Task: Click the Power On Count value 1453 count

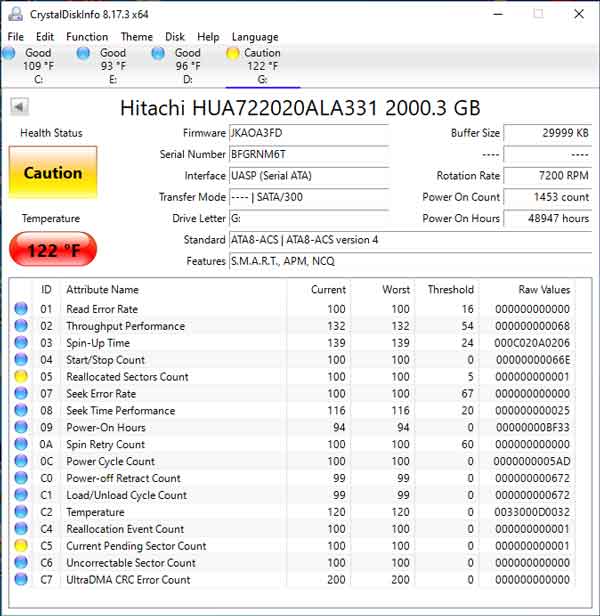Action: click(x=548, y=197)
